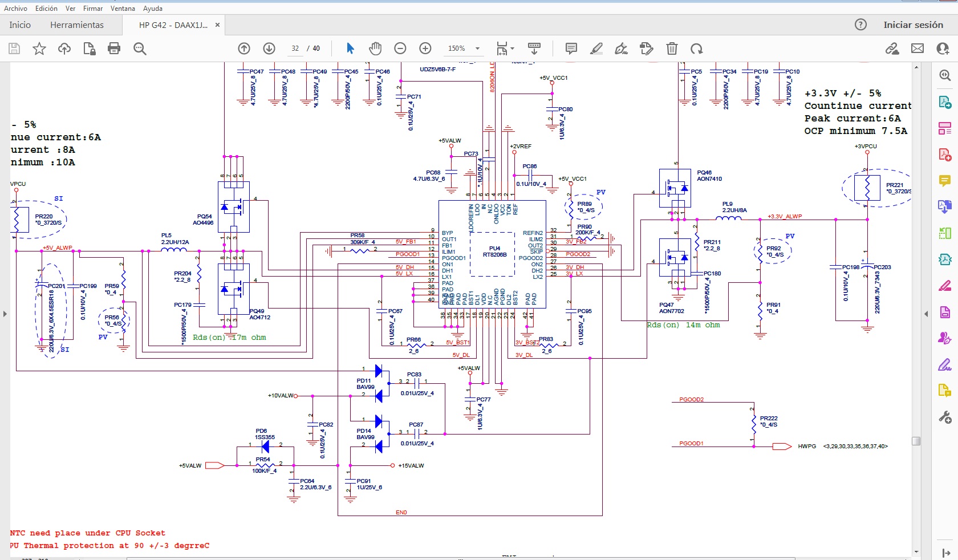This screenshot has width=958, height=560.
Task: Open the Archivo menu
Action: point(15,9)
